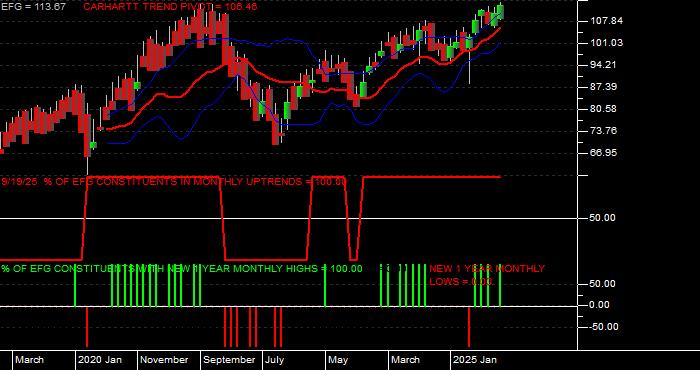Click the 2025 Jan date marker

pos(475,360)
